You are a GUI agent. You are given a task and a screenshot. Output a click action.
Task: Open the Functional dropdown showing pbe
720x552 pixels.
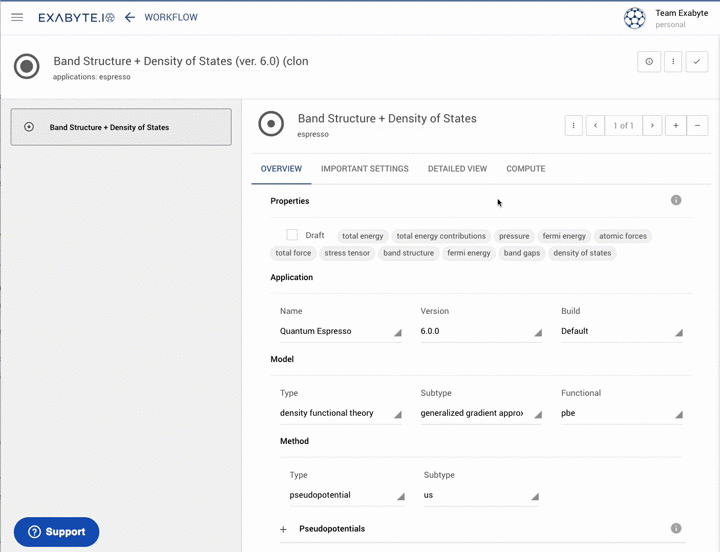coord(621,413)
